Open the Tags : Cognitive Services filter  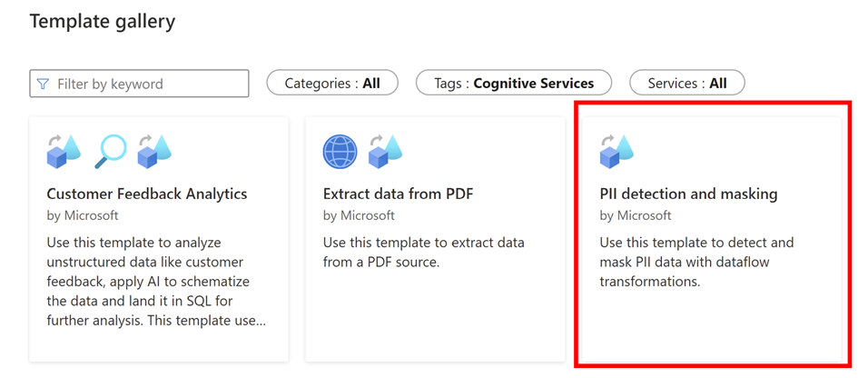tap(514, 83)
